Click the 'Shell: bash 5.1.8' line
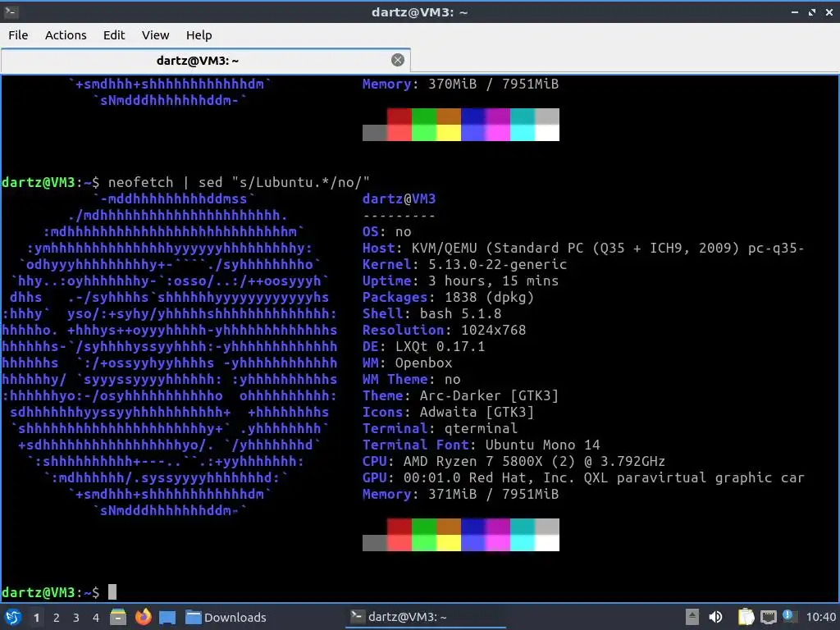Image resolution: width=840 pixels, height=630 pixels. click(x=431, y=313)
